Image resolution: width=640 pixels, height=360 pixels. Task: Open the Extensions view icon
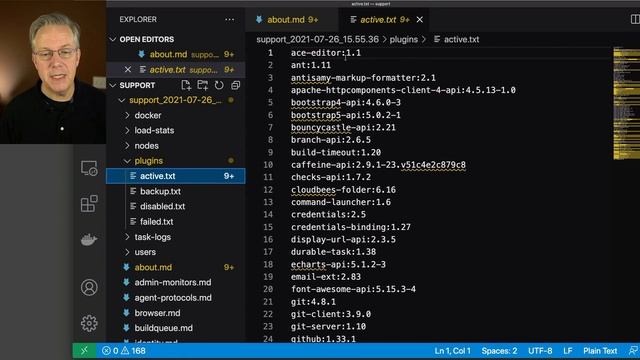89,203
